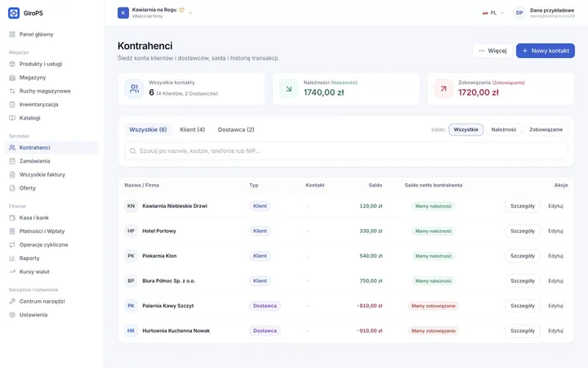Viewport: 588px width, 368px height.
Task: Set Saldo filter to Wszystkie
Action: pos(465,129)
